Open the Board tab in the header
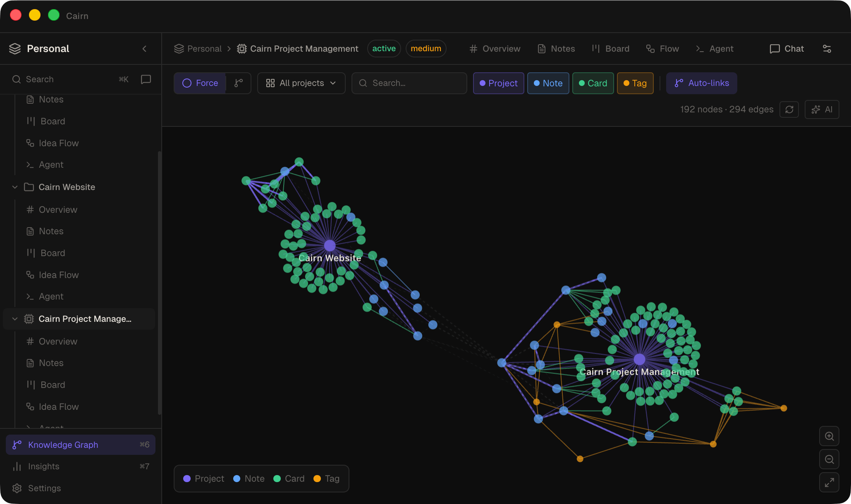This screenshot has height=504, width=851. click(x=611, y=49)
